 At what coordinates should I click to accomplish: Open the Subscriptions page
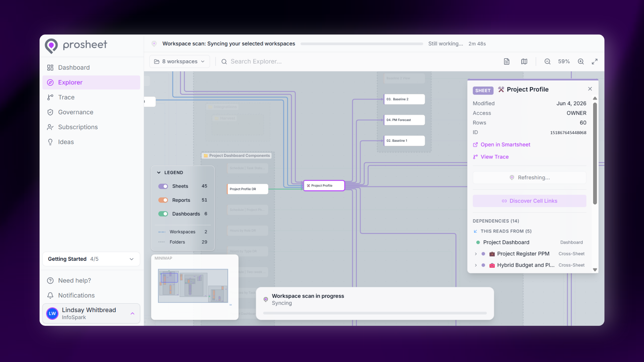click(x=91, y=127)
